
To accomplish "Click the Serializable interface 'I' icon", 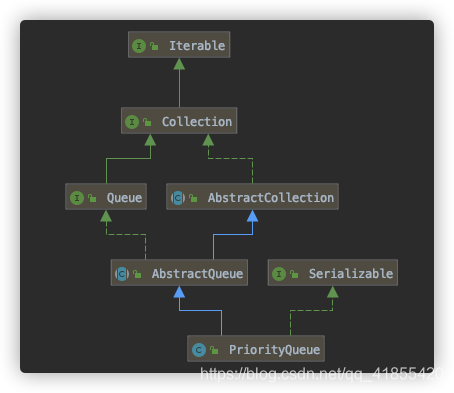I will pos(279,274).
